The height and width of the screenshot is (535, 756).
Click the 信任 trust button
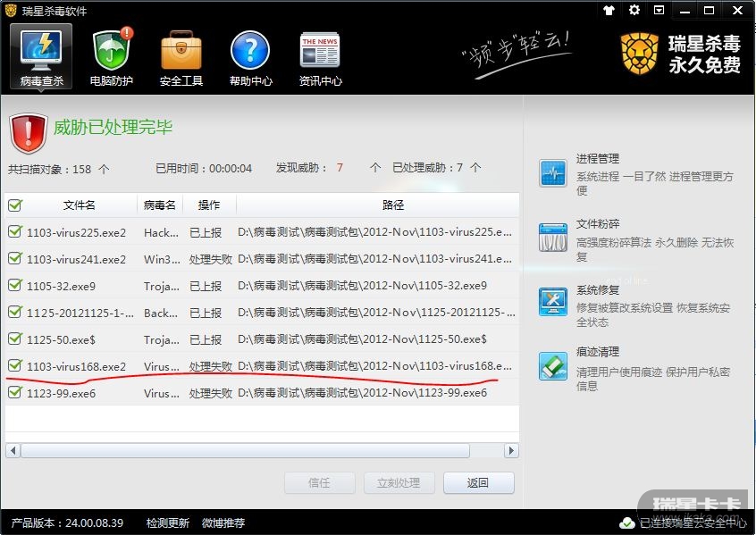click(320, 482)
